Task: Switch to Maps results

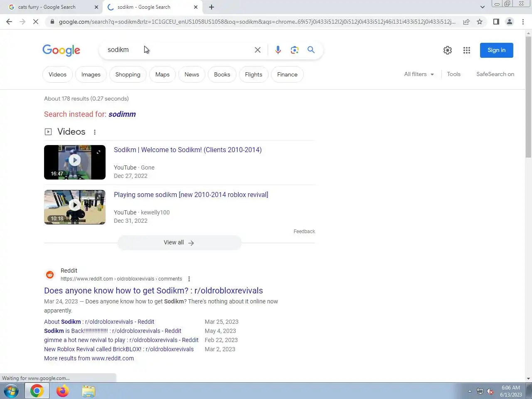Action: [163, 75]
